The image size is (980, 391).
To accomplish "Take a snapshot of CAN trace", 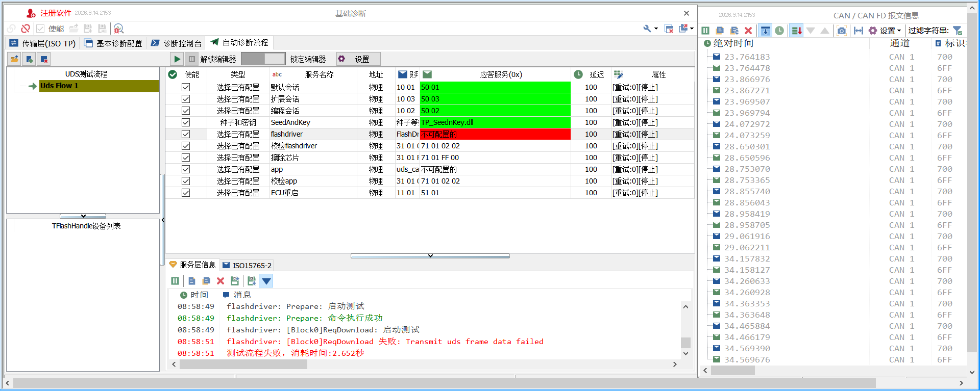I will pyautogui.click(x=842, y=31).
